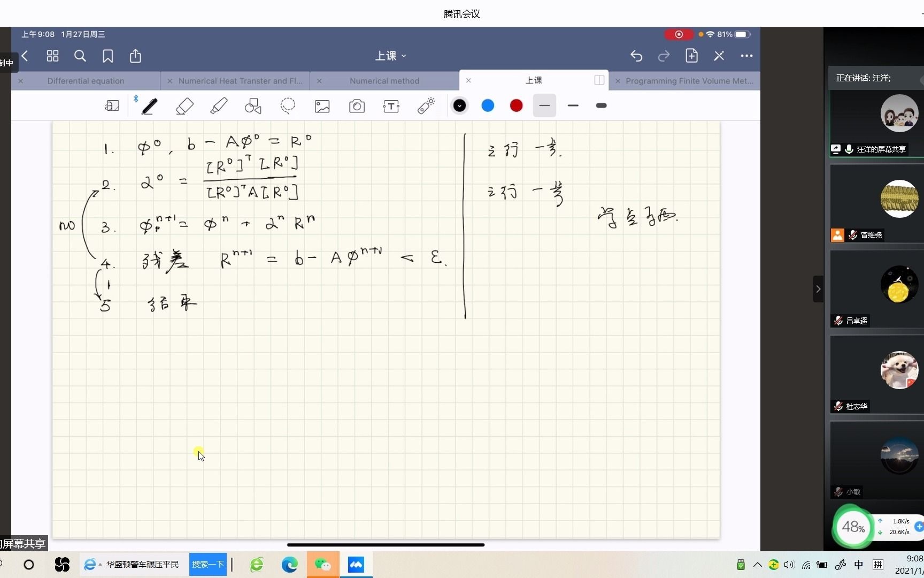Screen dimensions: 924x578
Task: Open the news link 华盛顿警车碾压平民
Action: coord(142,565)
